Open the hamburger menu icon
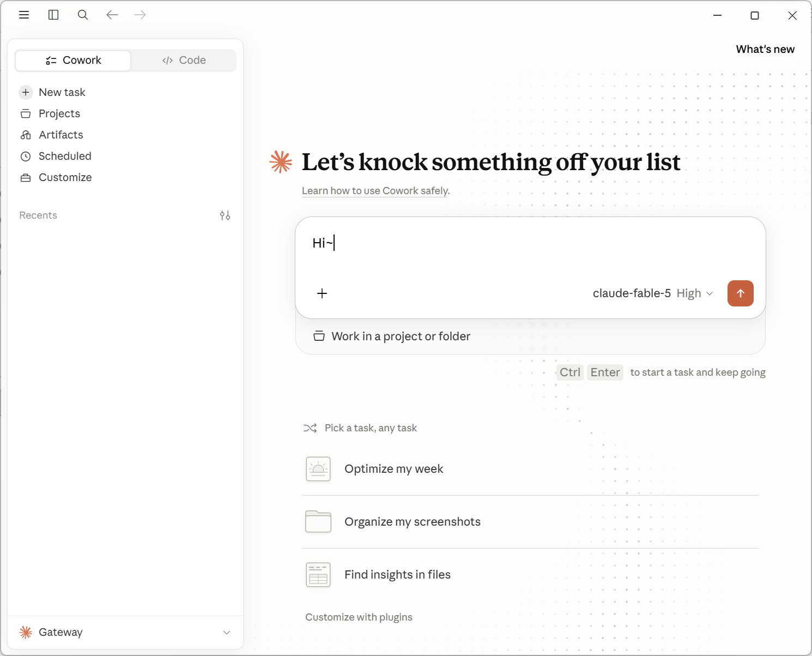The image size is (812, 656). (x=24, y=15)
